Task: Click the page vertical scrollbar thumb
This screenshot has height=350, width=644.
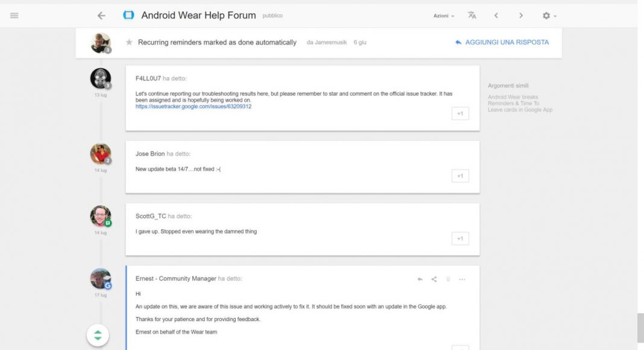Action: point(640,328)
